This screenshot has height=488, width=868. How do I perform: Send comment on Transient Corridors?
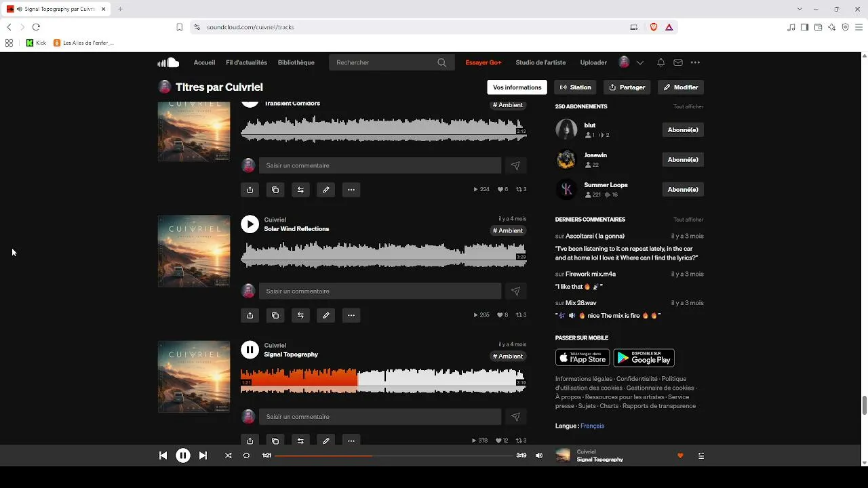pos(515,165)
